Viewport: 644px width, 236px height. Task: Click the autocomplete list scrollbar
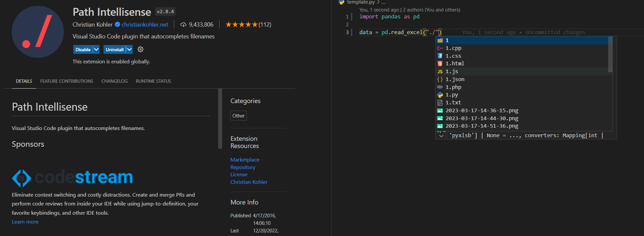pos(610,54)
